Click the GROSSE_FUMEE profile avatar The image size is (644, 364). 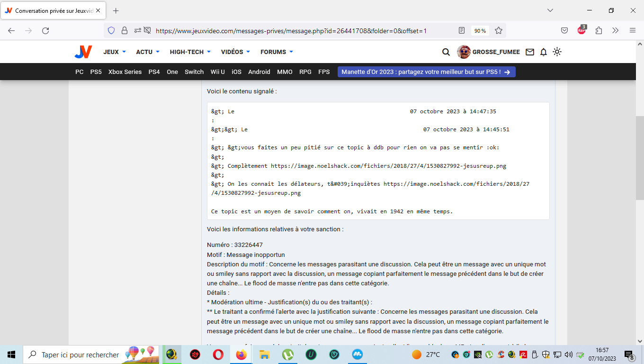[464, 52]
